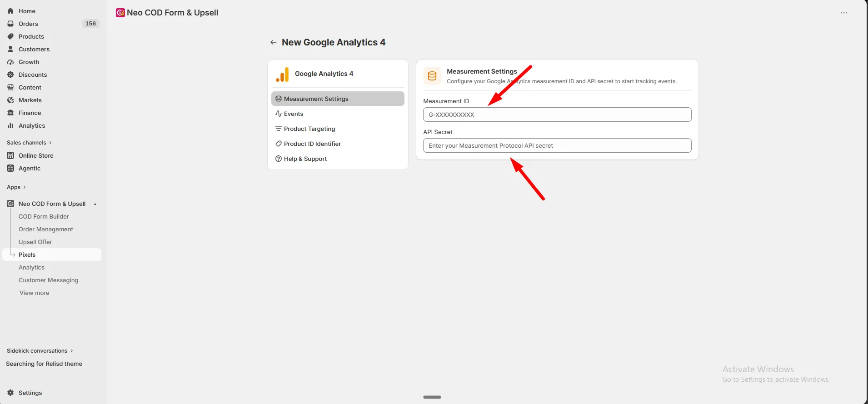
Task: Click the bottom drag handle bar
Action: 432,397
